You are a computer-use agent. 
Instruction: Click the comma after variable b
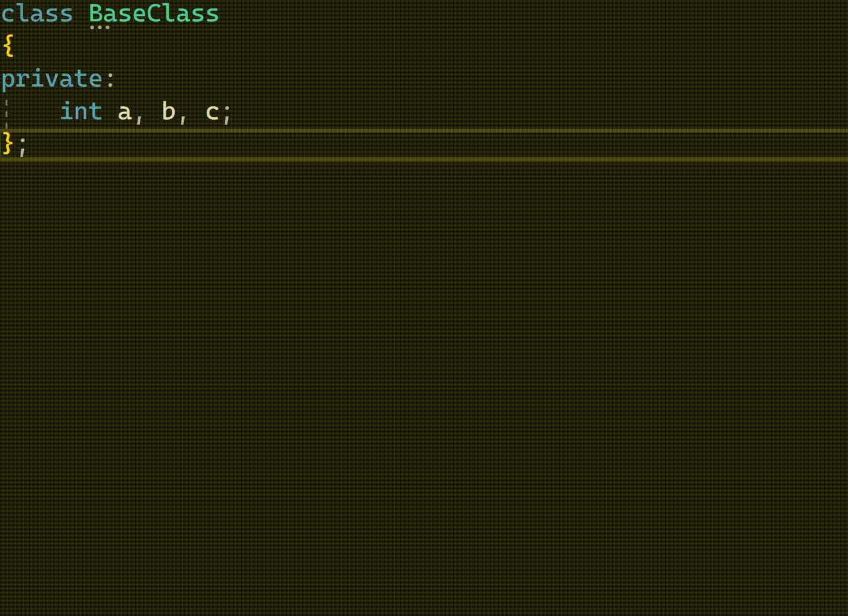[184, 115]
